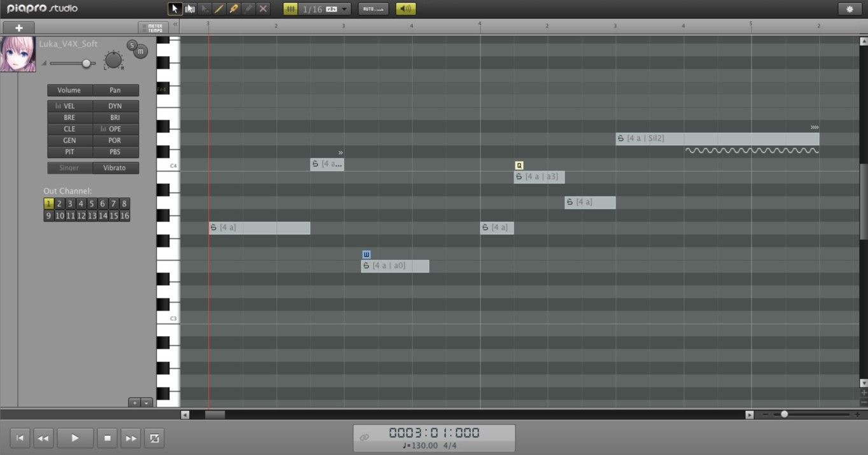
Task: Select the pencil draw tool
Action: (219, 9)
